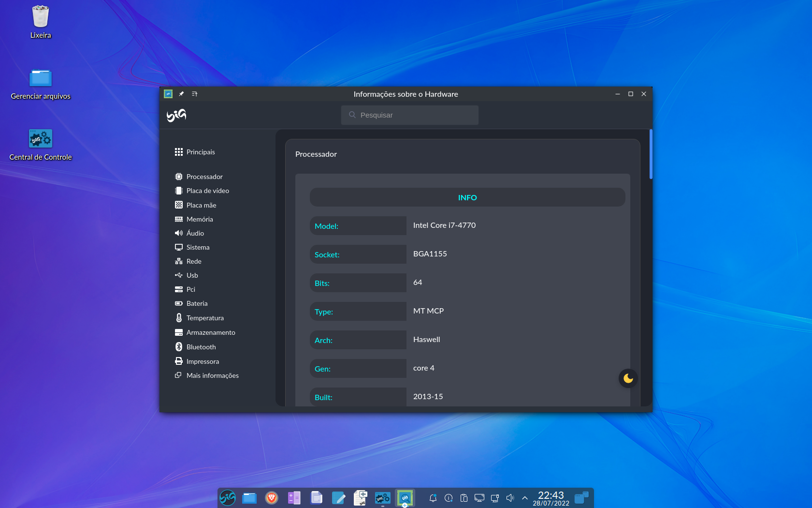812x508 pixels.
Task: Click the Pesquisar search field
Action: [x=410, y=115]
